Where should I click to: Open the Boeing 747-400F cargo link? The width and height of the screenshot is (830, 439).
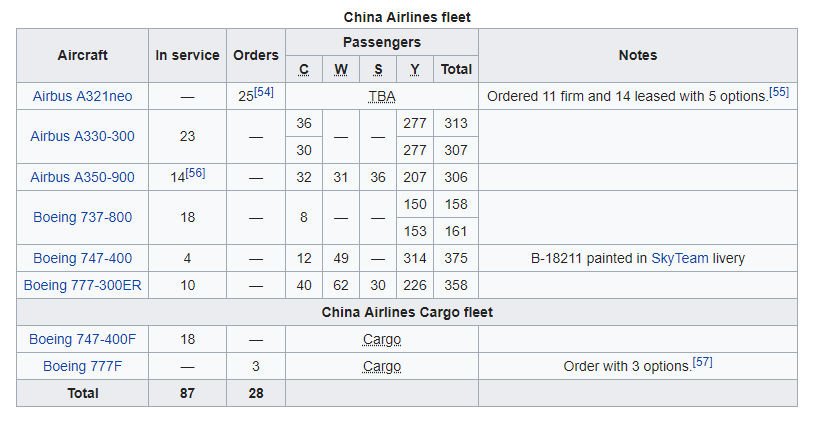(82, 339)
